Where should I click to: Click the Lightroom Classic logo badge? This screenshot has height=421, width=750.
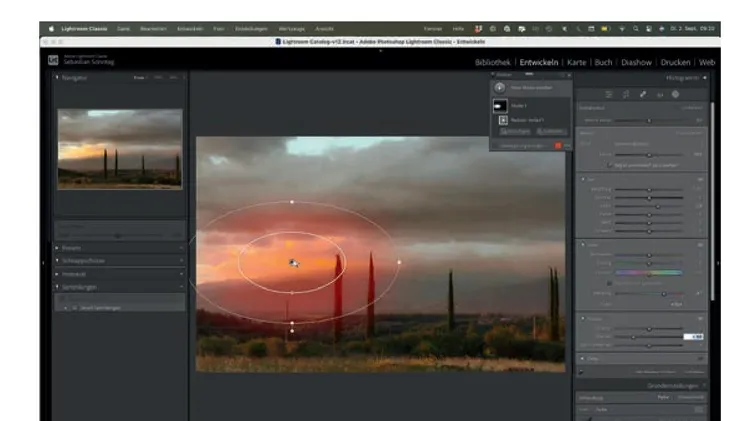click(52, 60)
